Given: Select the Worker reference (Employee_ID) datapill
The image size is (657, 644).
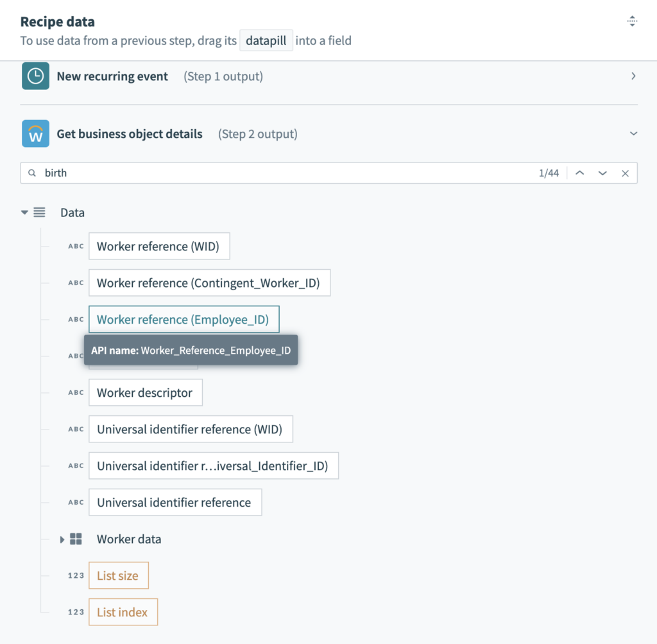Looking at the screenshot, I should (x=183, y=319).
